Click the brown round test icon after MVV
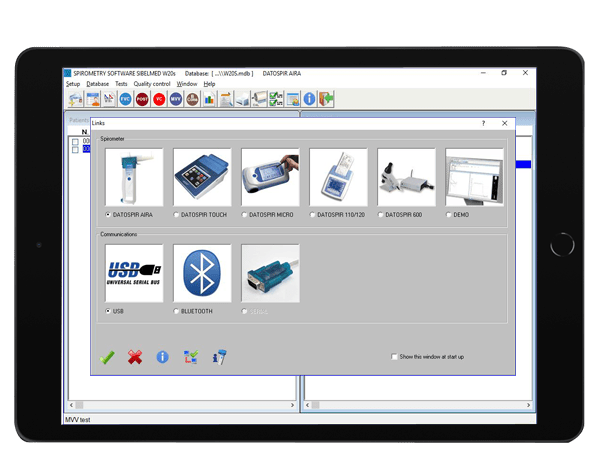Screen dimensions: 600x475 tap(192, 100)
